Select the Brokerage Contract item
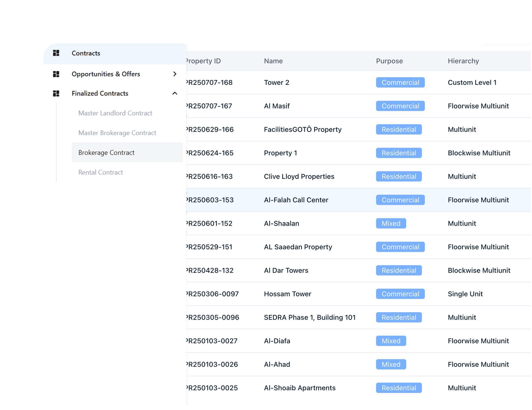This screenshot has width=532, height=410. pyautogui.click(x=107, y=153)
